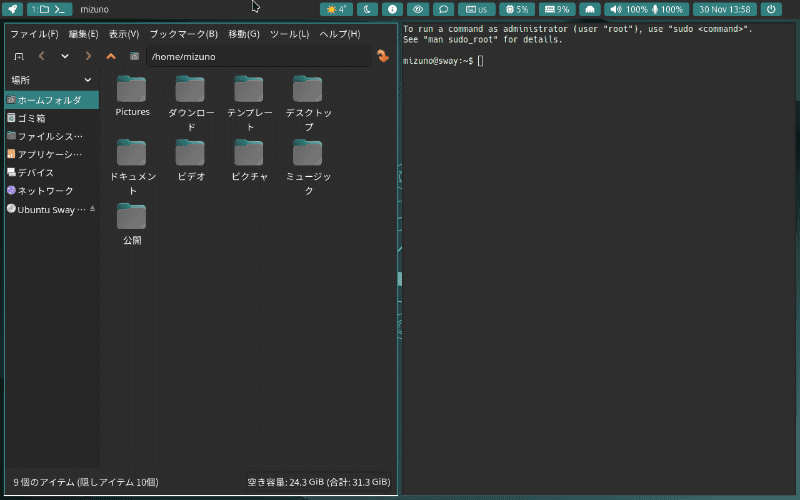Click the home folder toolbar icon
Image resolution: width=800 pixels, height=500 pixels.
tap(134, 56)
